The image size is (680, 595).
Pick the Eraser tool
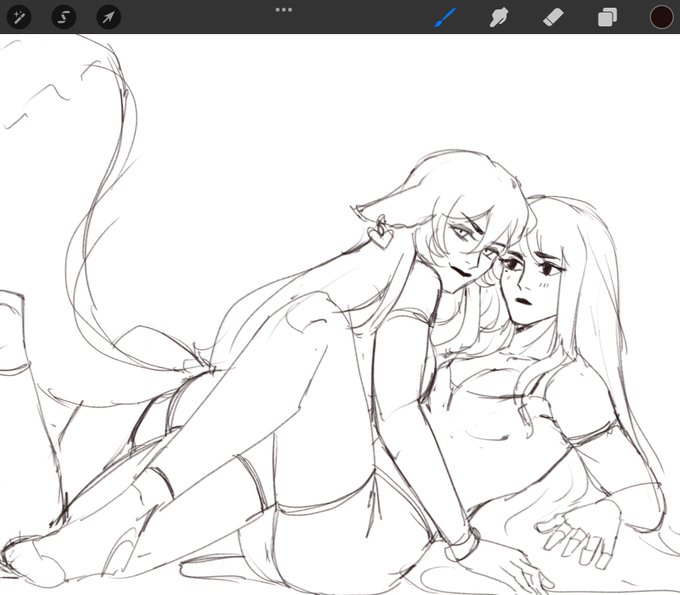553,17
